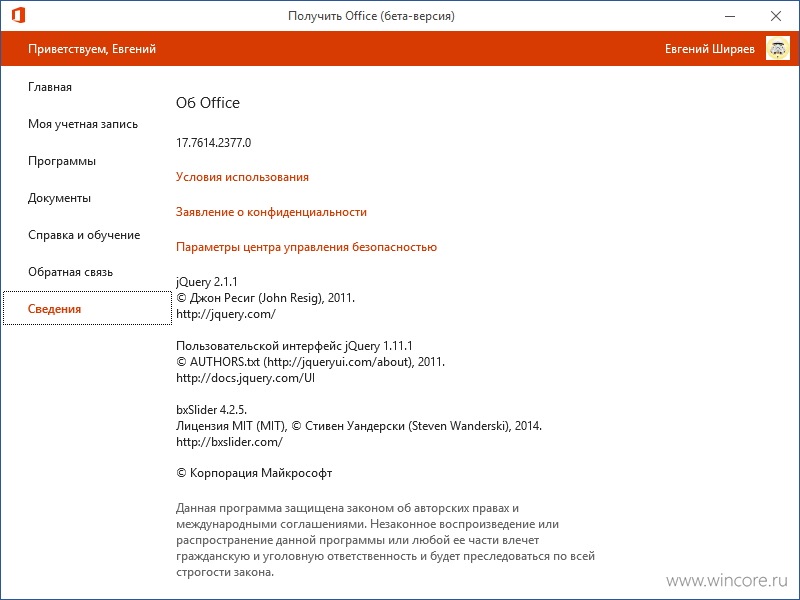This screenshot has width=800, height=600.
Task: Click the http://jquery.com/ address
Action: [226, 314]
